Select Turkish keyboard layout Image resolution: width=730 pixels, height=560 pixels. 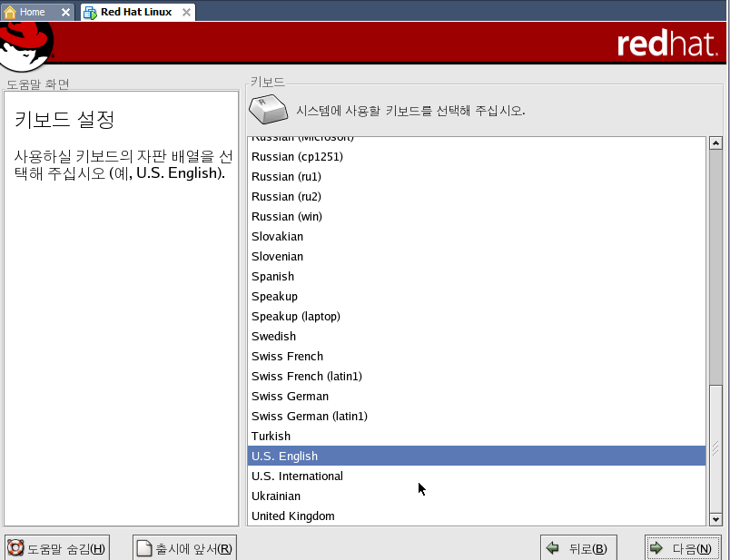(x=477, y=437)
